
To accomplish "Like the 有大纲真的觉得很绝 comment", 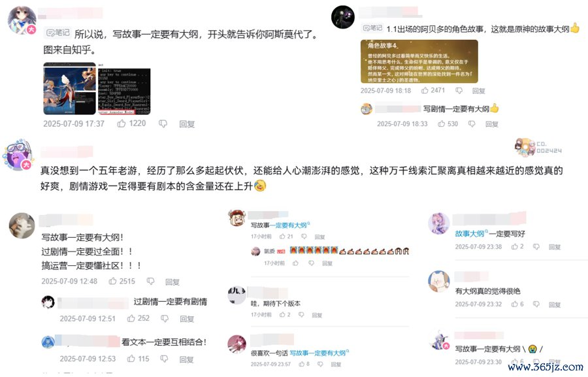I will [515, 304].
